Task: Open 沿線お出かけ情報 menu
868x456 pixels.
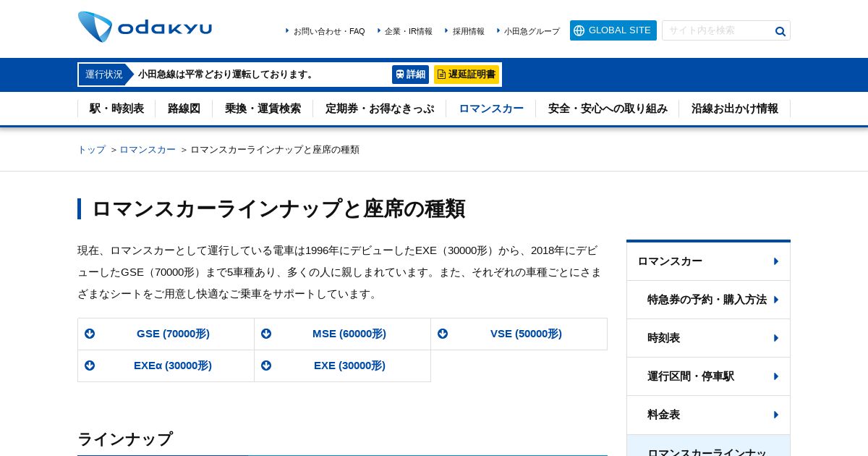Action: coord(735,109)
